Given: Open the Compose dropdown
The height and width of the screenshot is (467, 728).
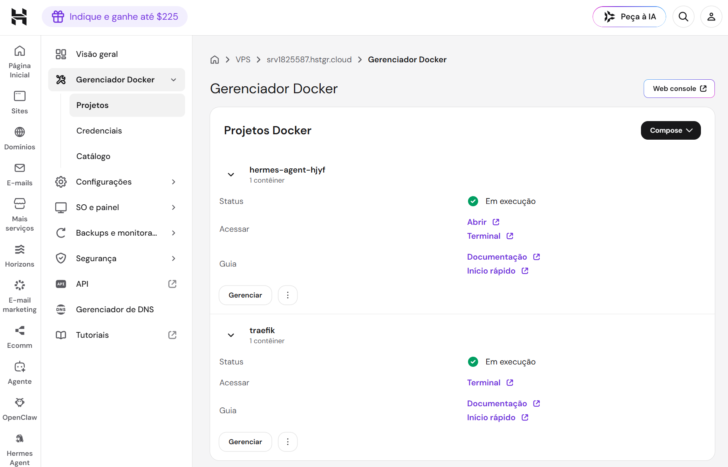Looking at the screenshot, I should pos(670,130).
